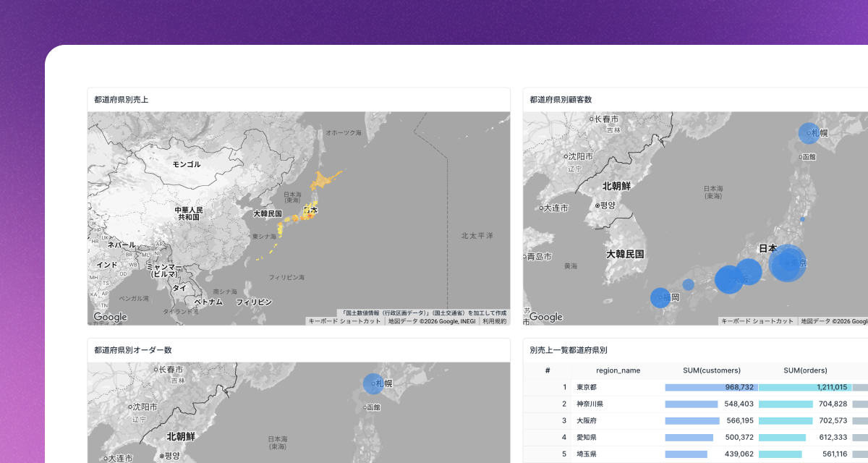Select 大阪 bubble in 都道府県別顧客数 map
Screen dimensions: 868x463
pos(731,279)
